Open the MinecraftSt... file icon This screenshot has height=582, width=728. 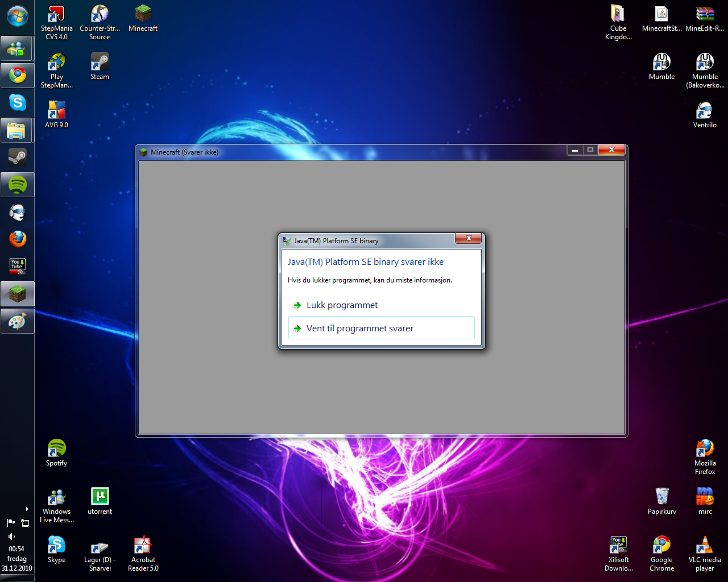661,18
